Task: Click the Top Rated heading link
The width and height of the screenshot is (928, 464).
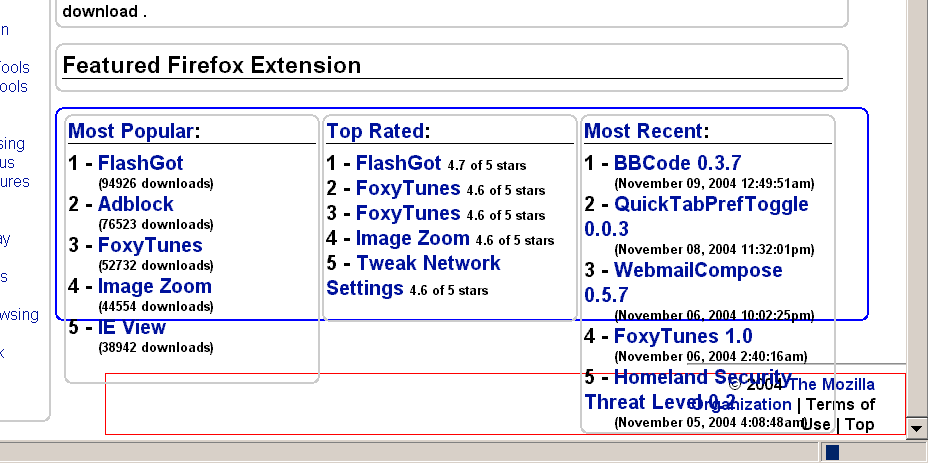Action: [374, 131]
